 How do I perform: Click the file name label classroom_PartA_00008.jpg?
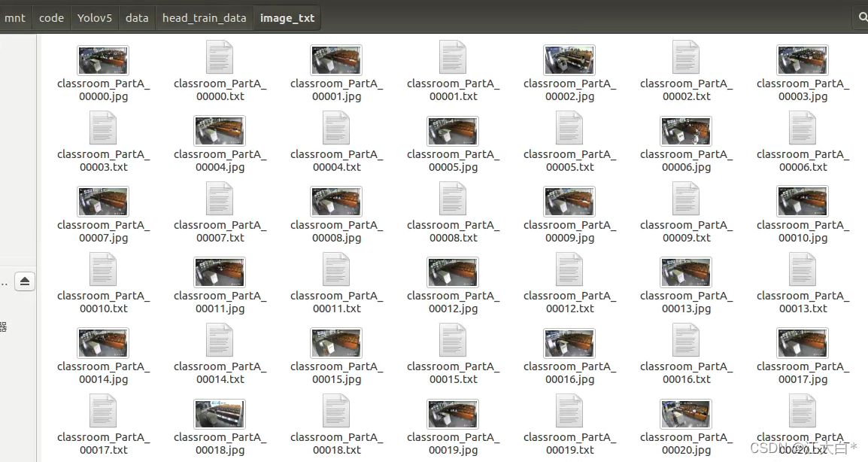(x=336, y=232)
